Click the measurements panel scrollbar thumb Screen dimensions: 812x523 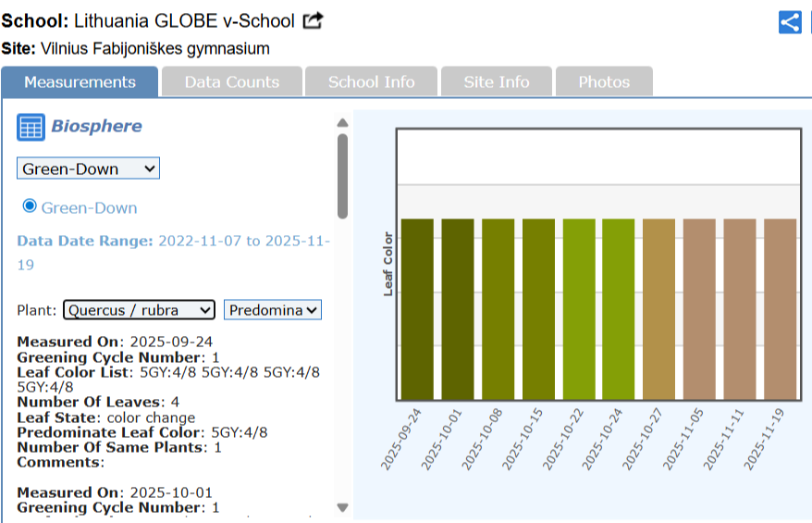tap(342, 176)
